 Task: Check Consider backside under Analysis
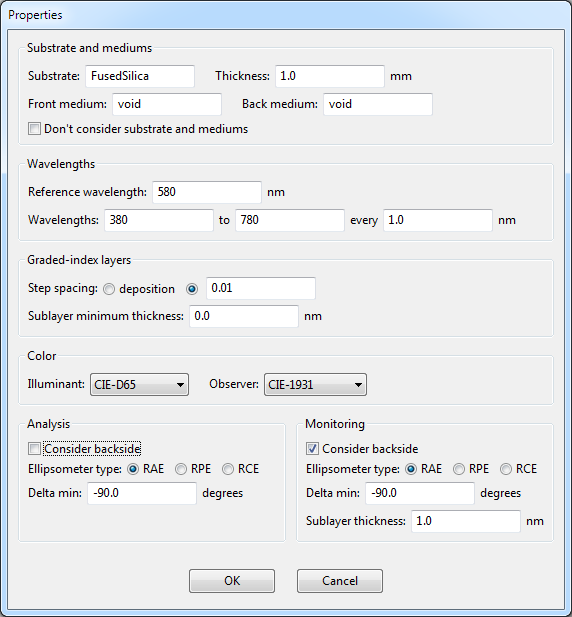34,449
